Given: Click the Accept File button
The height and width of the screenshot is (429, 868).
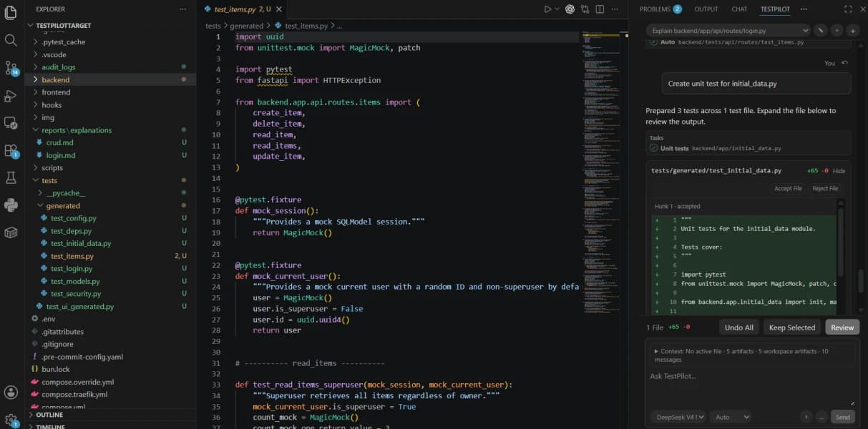Looking at the screenshot, I should pyautogui.click(x=788, y=188).
